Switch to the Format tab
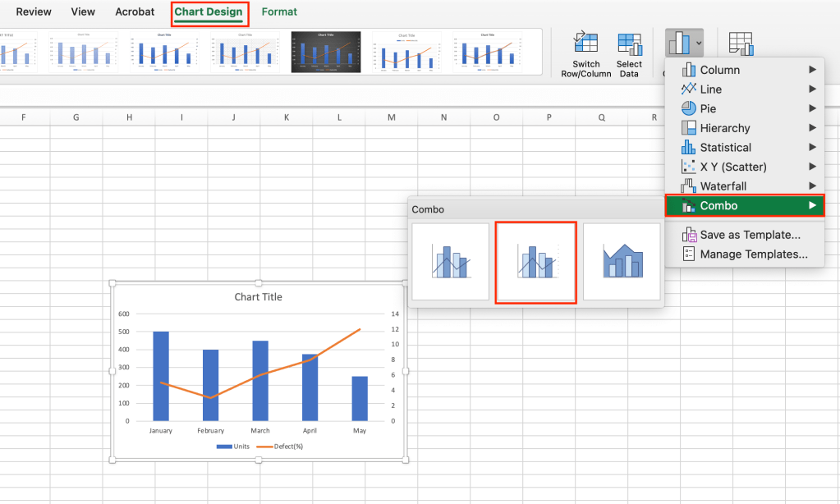 [279, 11]
